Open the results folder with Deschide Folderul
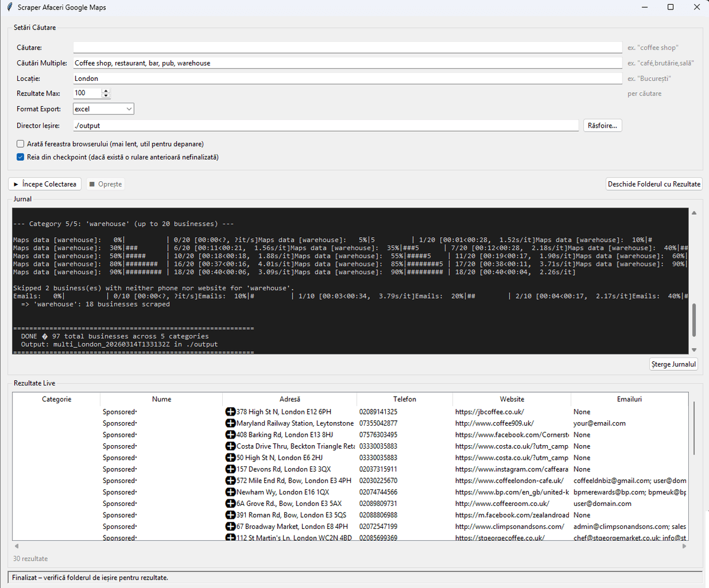 653,184
